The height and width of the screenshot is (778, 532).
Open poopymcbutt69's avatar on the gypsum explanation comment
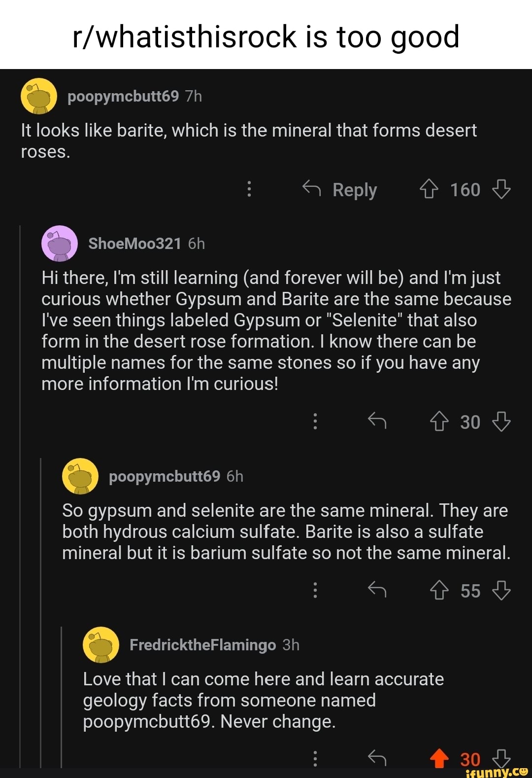pyautogui.click(x=80, y=476)
